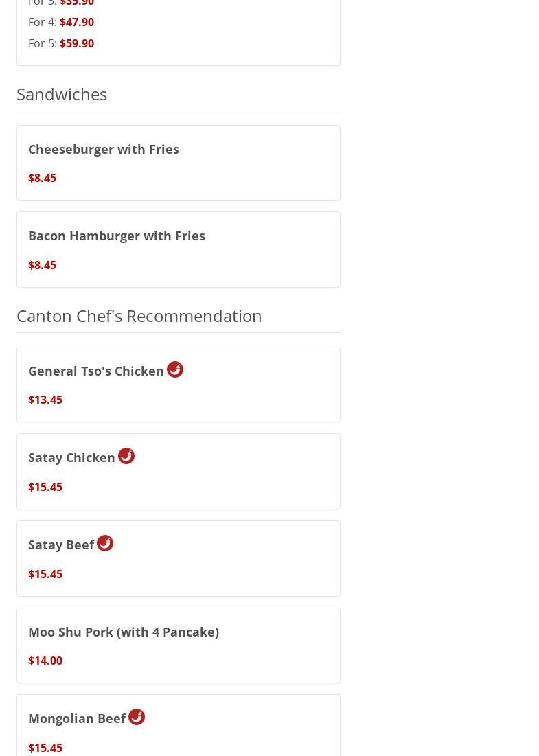Open the Cheeseburger with Fries item

[104, 149]
